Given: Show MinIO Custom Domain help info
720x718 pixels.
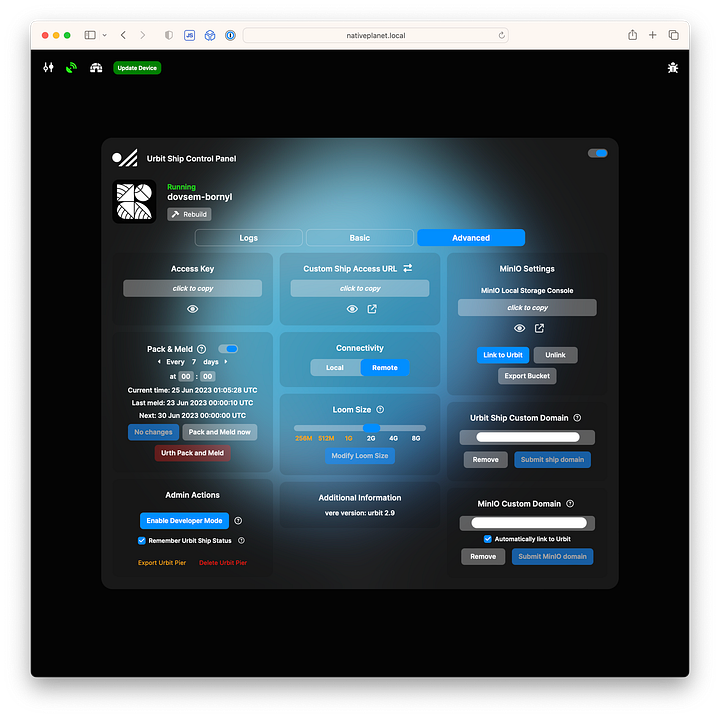Looking at the screenshot, I should tap(570, 504).
